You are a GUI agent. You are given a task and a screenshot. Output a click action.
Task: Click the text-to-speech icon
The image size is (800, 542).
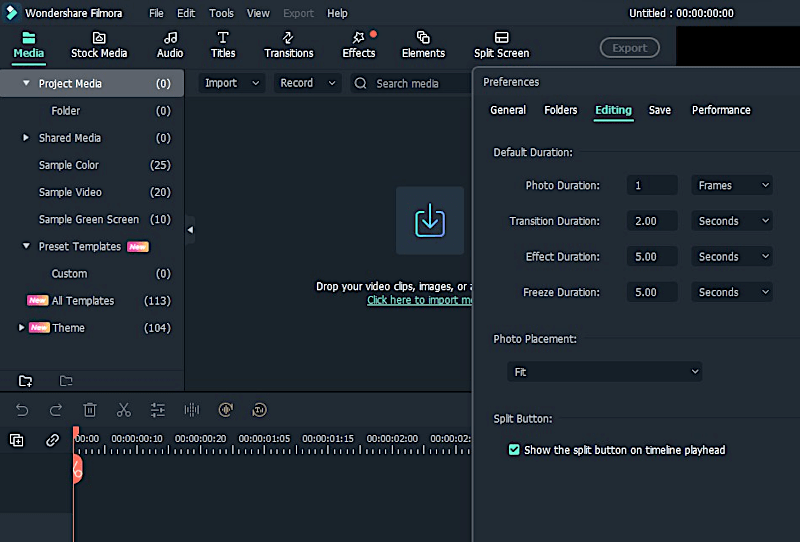pyautogui.click(x=259, y=410)
